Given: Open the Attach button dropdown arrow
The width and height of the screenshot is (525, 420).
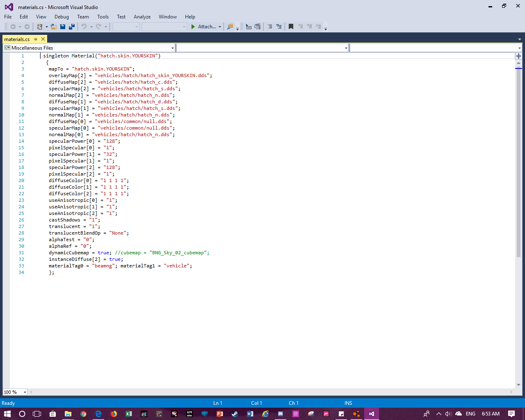Looking at the screenshot, I should pos(220,27).
